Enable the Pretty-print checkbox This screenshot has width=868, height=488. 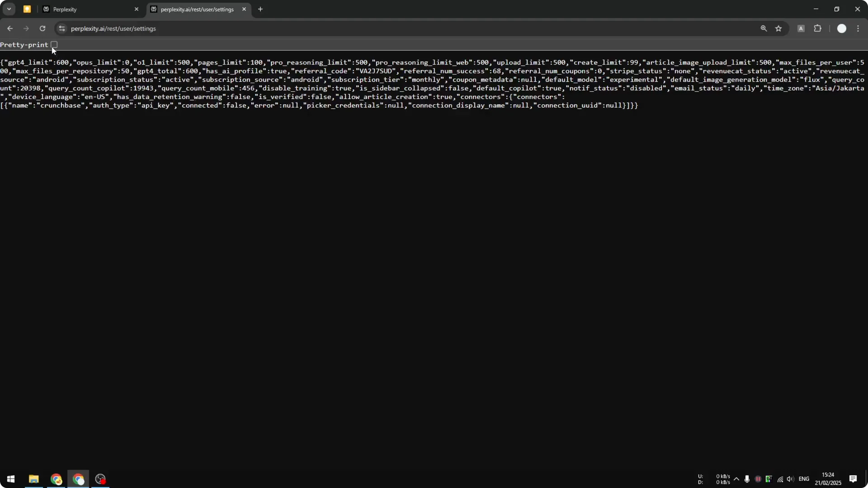[54, 45]
